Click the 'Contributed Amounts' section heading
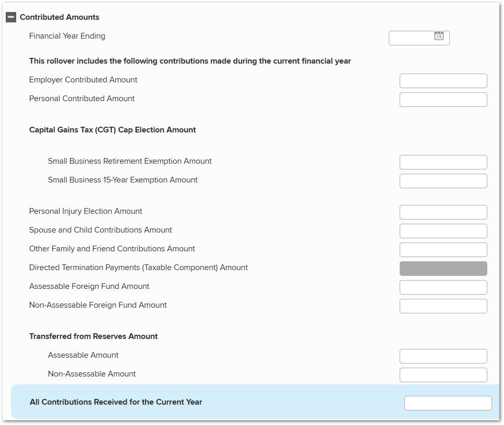The height and width of the screenshot is (425, 504). click(x=59, y=17)
